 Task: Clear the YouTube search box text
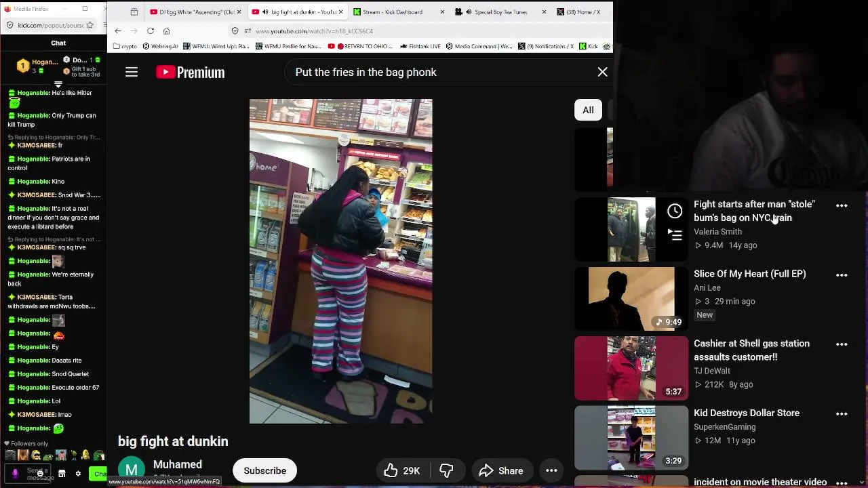tap(602, 72)
